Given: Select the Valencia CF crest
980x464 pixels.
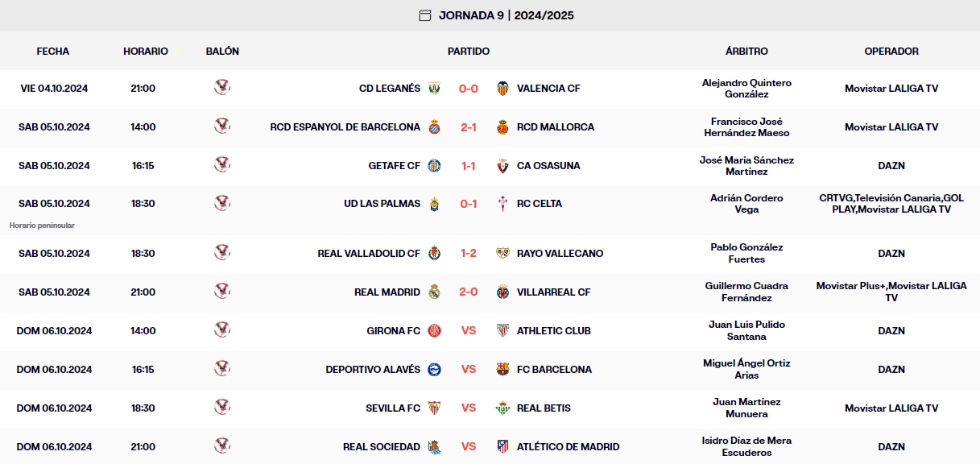Looking at the screenshot, I should point(502,89).
